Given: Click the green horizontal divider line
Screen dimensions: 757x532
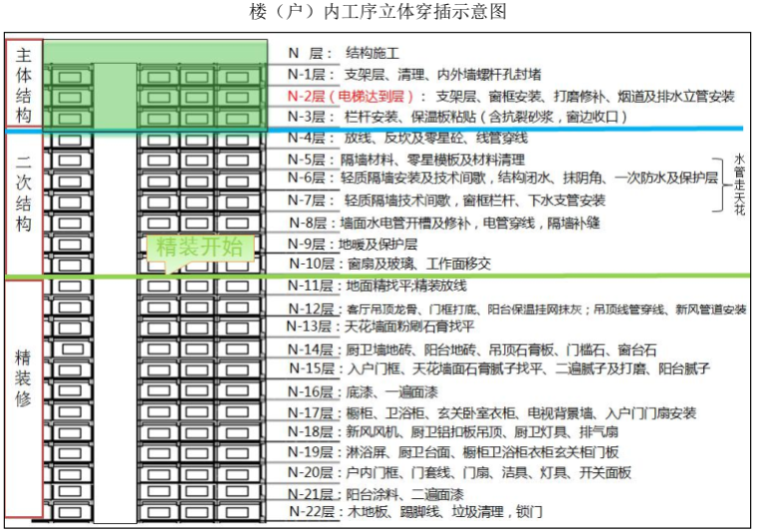Looking at the screenshot, I should pyautogui.click(x=498, y=275).
